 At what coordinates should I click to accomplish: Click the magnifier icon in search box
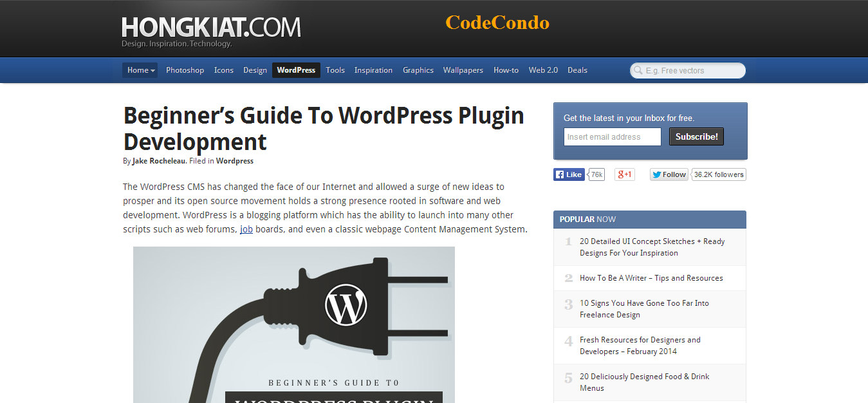(x=638, y=70)
